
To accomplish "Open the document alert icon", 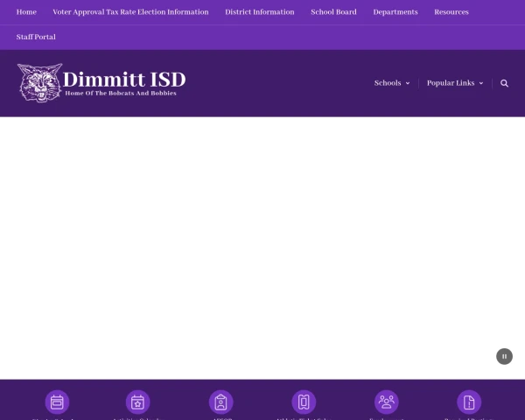I will (x=469, y=402).
